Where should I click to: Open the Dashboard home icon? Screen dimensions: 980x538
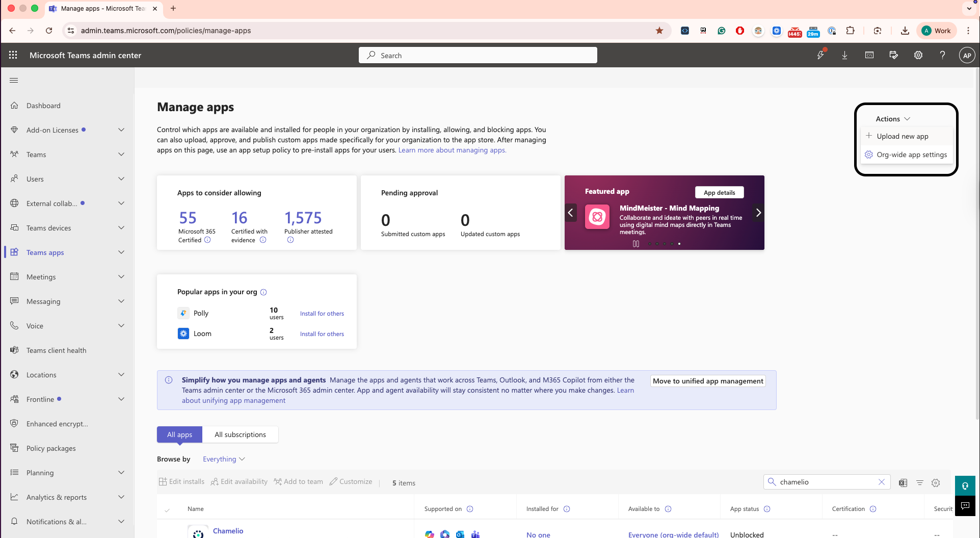[x=14, y=106]
